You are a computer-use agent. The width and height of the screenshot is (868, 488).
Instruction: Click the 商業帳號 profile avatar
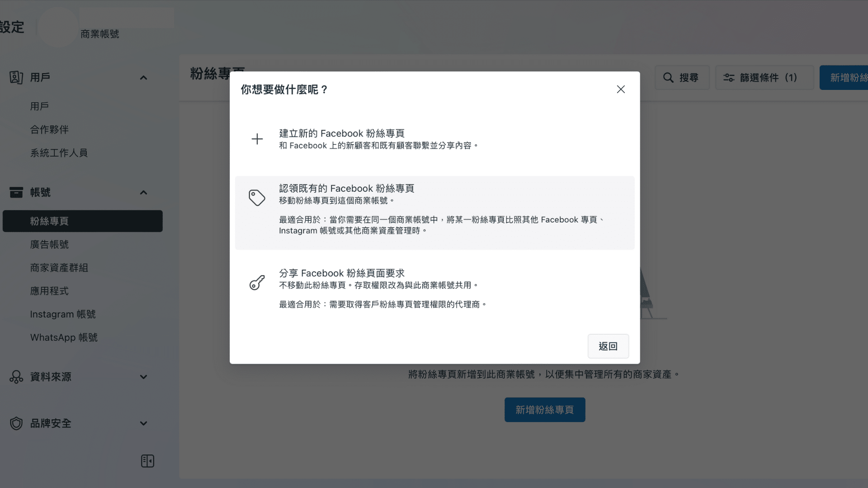pos(58,27)
